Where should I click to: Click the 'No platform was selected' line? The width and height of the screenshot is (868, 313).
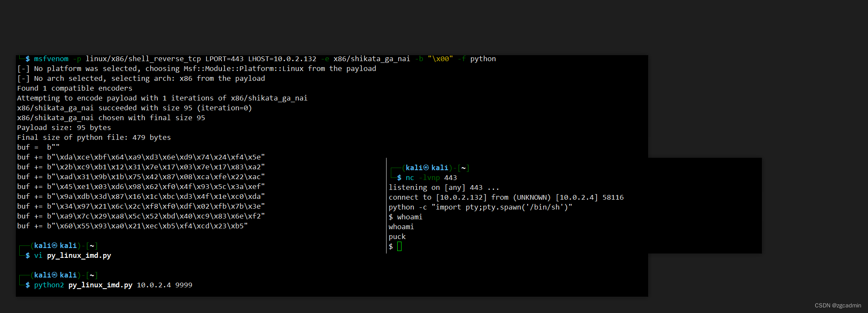point(197,69)
